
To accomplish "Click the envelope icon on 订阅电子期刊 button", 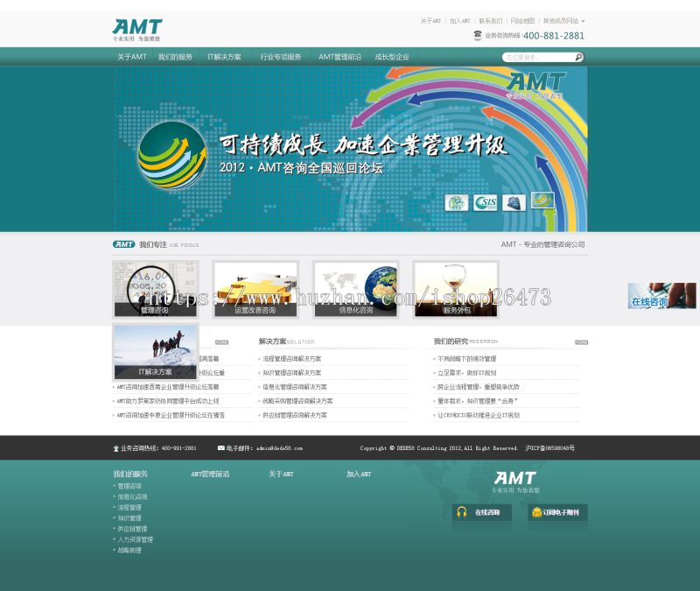I will coord(537,512).
